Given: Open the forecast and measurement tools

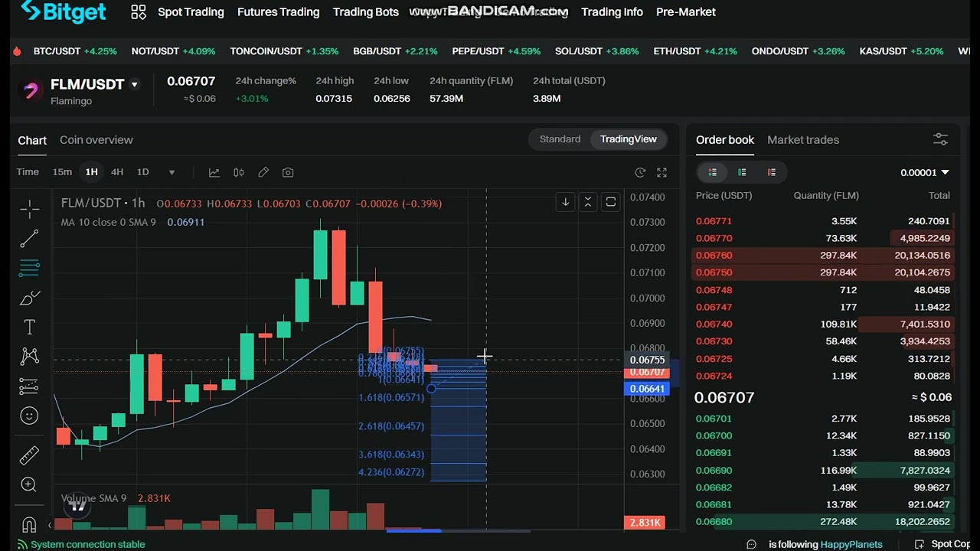Looking at the screenshot, I should (29, 386).
